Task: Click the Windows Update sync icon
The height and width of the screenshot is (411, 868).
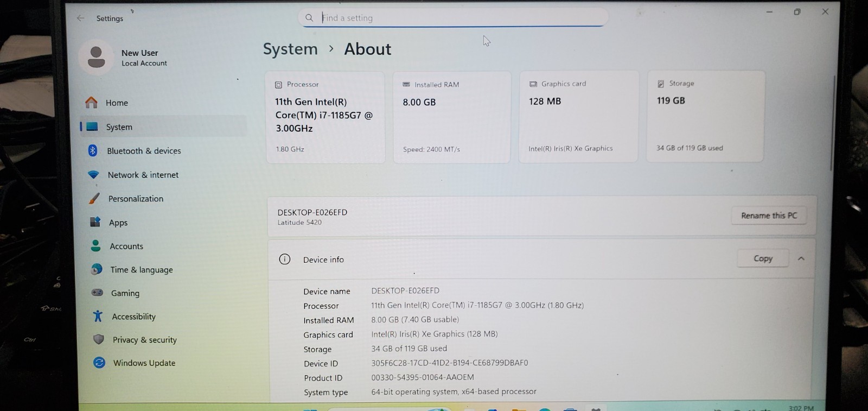Action: pyautogui.click(x=99, y=363)
